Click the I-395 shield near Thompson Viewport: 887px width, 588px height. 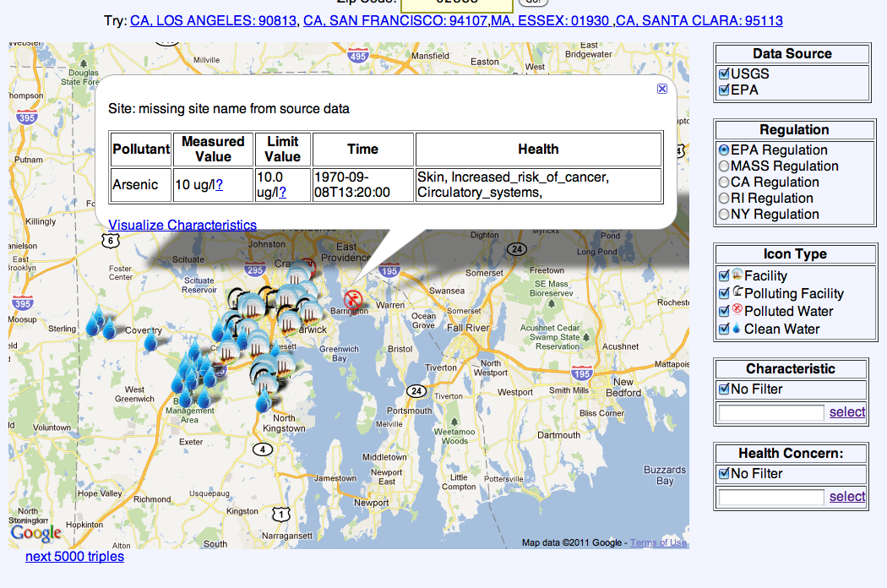[x=26, y=117]
